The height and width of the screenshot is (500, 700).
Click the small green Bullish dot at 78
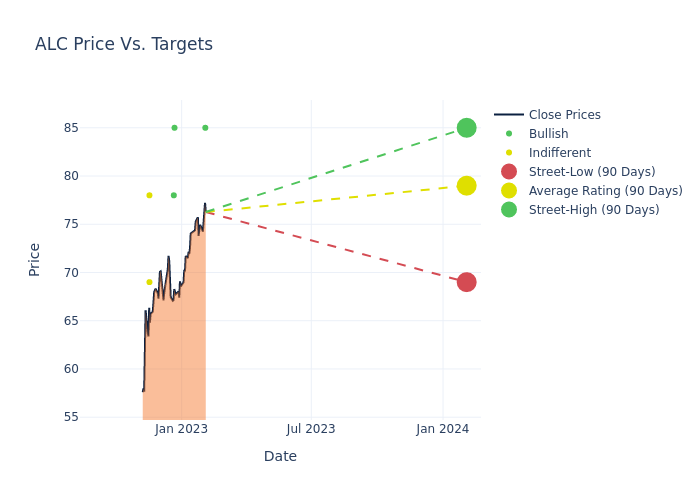(174, 195)
